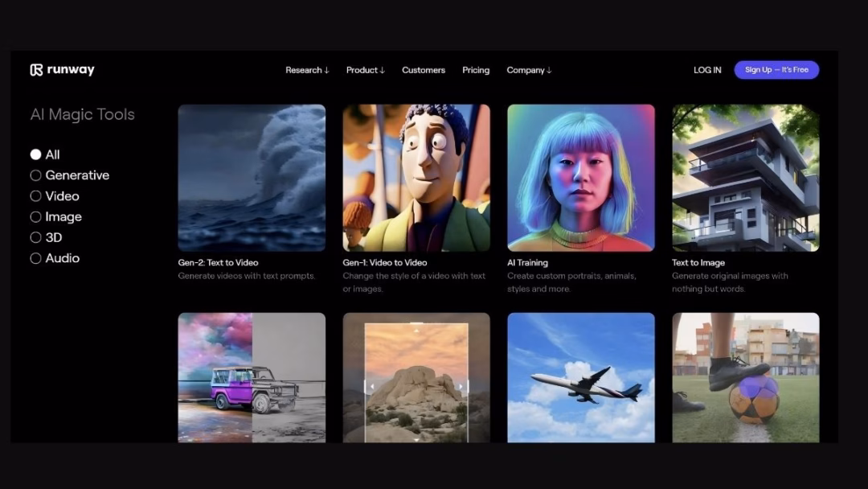Open the Text to Image house thumbnail
This screenshot has width=868, height=489.
pos(746,178)
